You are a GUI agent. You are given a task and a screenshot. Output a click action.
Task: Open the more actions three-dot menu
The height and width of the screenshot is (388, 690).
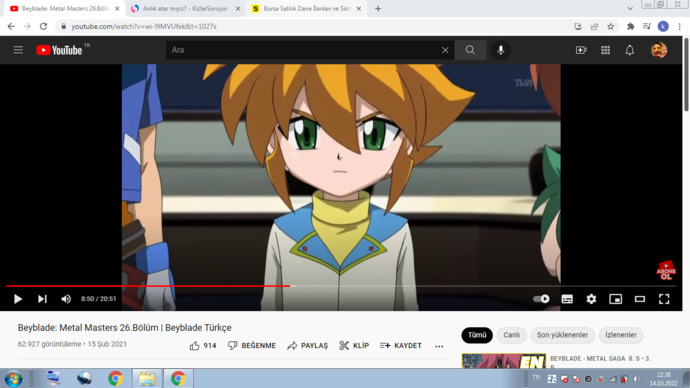(x=439, y=346)
